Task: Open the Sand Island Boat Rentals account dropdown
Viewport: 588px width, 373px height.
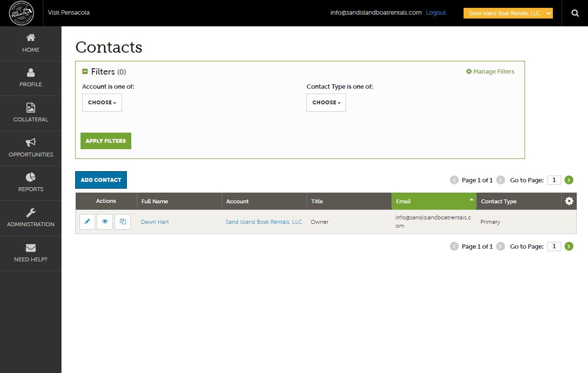Action: (508, 13)
